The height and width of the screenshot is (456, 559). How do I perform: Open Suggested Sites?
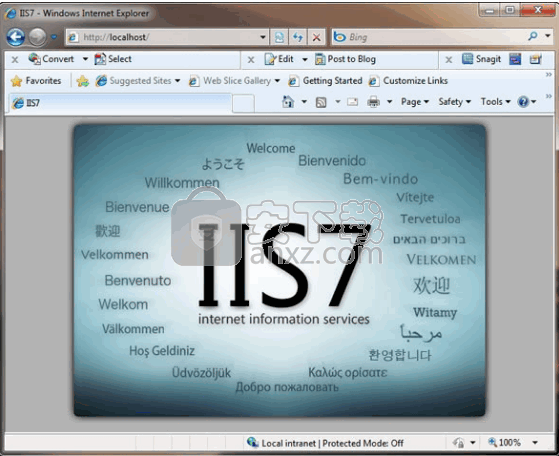coord(138,81)
